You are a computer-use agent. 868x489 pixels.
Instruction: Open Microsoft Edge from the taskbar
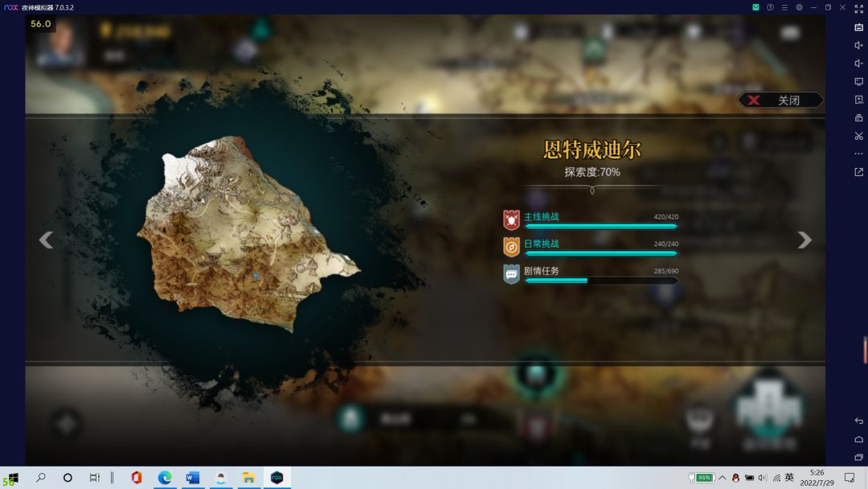point(165,478)
